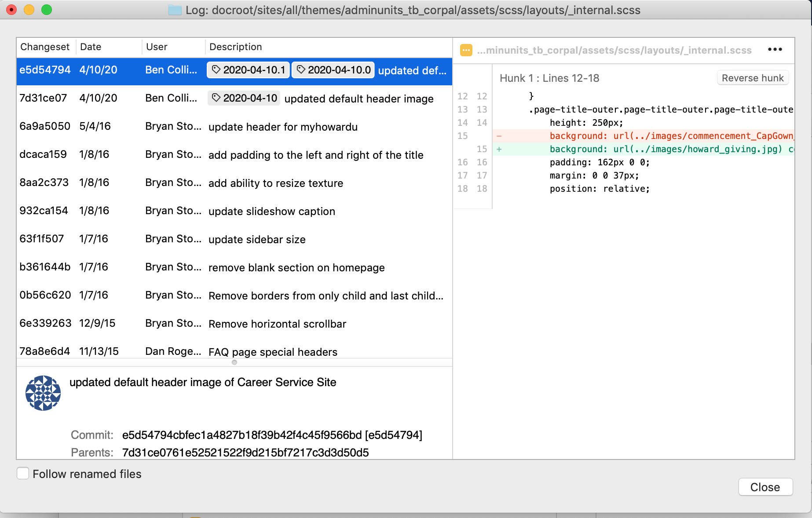The image size is (812, 518).
Task: Click the 2020-04-10.0 tag label
Action: (x=333, y=70)
